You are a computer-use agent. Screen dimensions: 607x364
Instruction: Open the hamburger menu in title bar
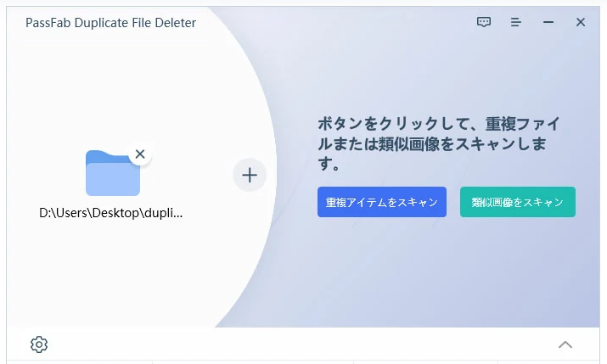click(x=515, y=22)
